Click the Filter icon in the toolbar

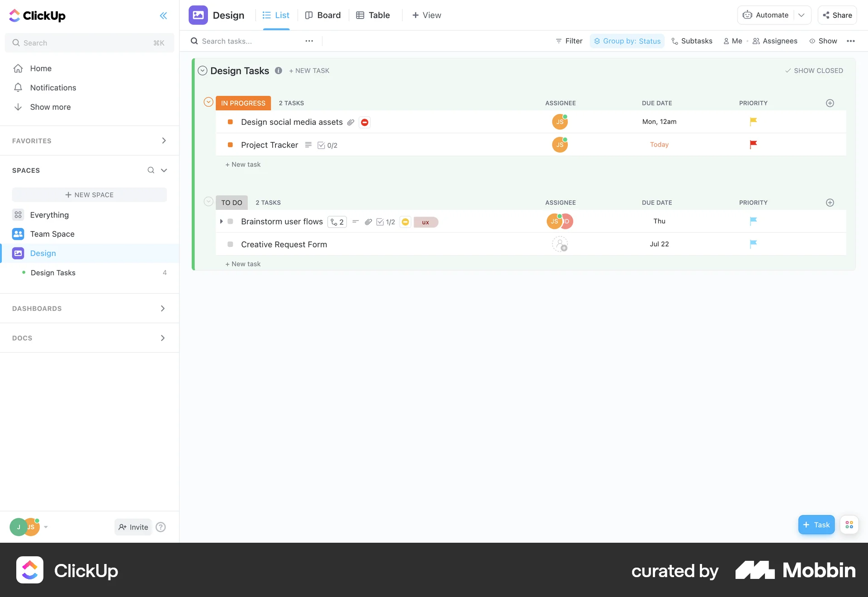(559, 41)
